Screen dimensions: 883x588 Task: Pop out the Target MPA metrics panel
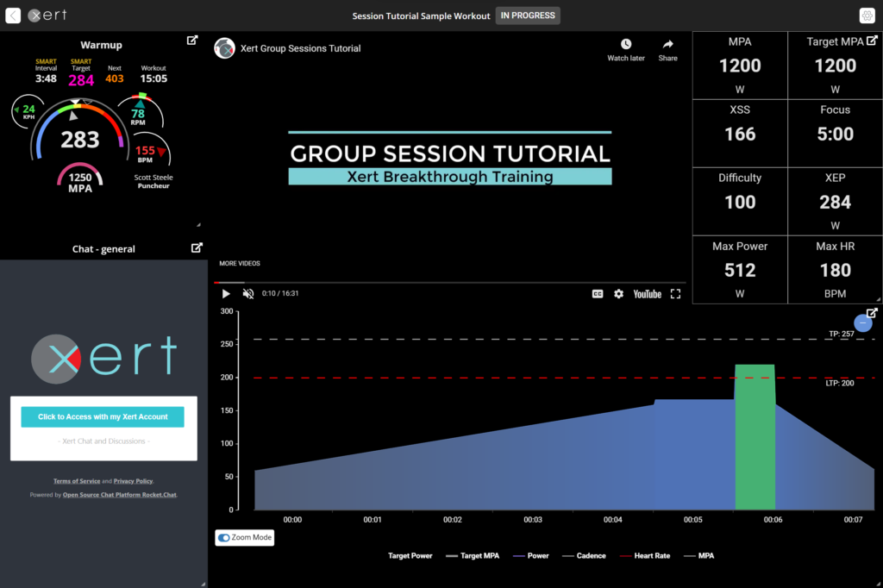(872, 41)
